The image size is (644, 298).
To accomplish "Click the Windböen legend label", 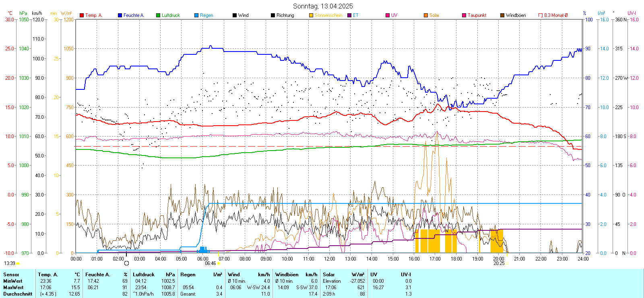I will (516, 15).
